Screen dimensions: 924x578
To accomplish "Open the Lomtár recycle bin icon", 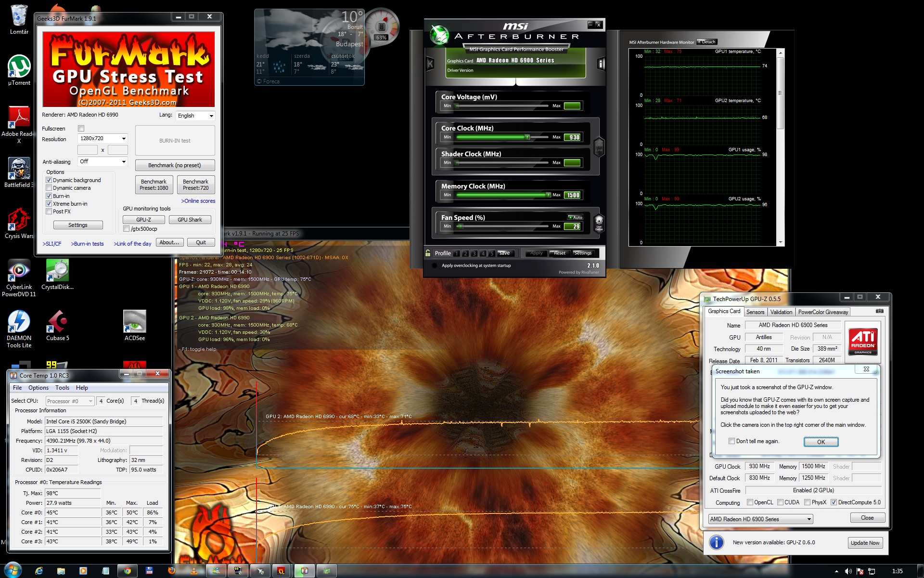I will pos(19,19).
